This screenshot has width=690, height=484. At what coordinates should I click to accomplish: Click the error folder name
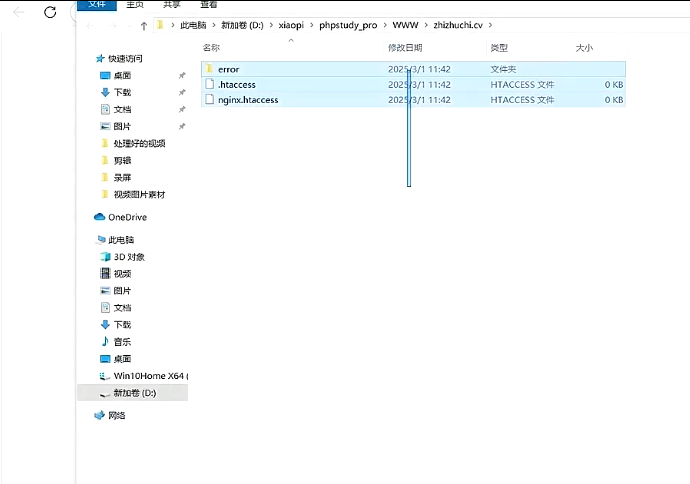228,69
